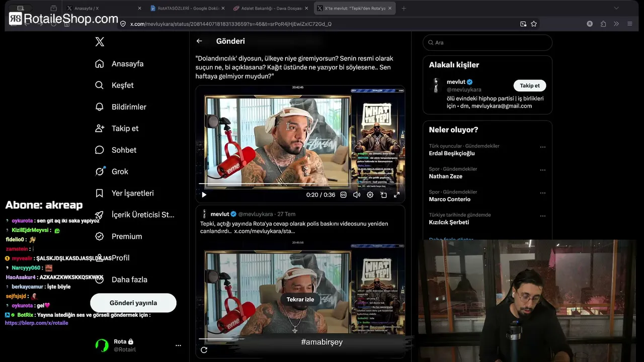Open options for Kızılcık Şerbeti trend
Image resolution: width=644 pixels, height=362 pixels.
coord(543,216)
